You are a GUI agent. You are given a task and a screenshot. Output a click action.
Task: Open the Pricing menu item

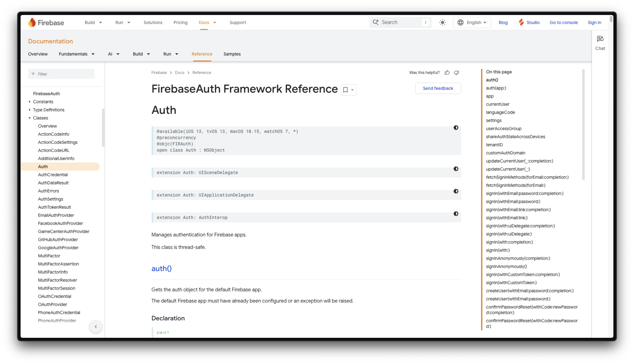tap(180, 22)
